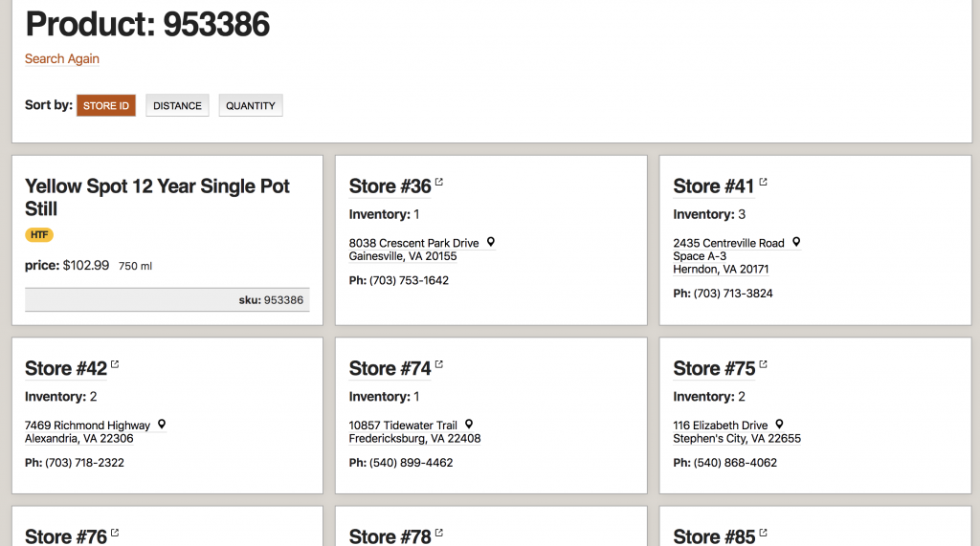Click map pin for 8038 Crescent Park Drive
The height and width of the screenshot is (546, 980).
click(x=491, y=242)
